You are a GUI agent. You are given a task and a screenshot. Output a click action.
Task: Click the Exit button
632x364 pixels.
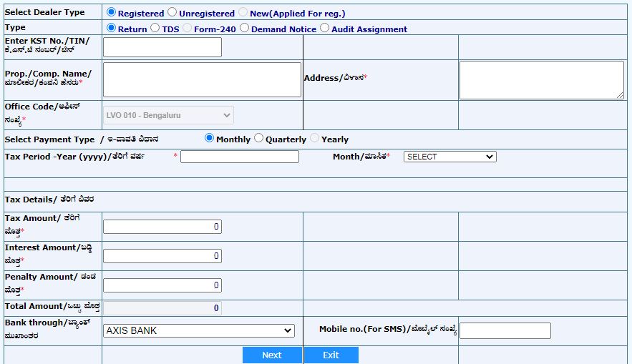point(331,355)
